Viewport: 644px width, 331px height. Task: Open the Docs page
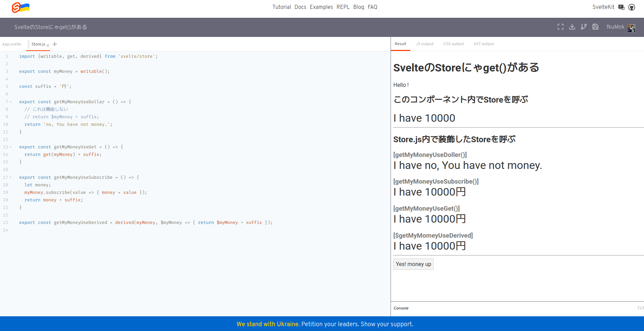[x=300, y=7]
